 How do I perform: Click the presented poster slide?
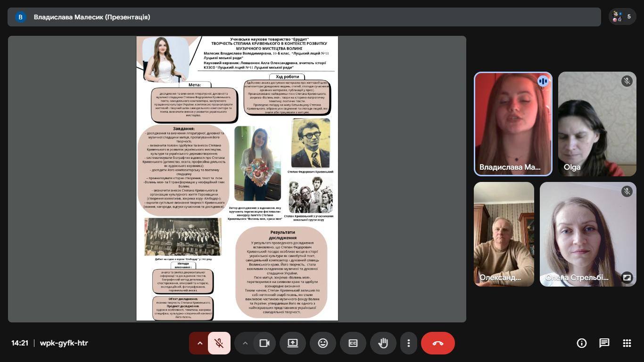237,179
